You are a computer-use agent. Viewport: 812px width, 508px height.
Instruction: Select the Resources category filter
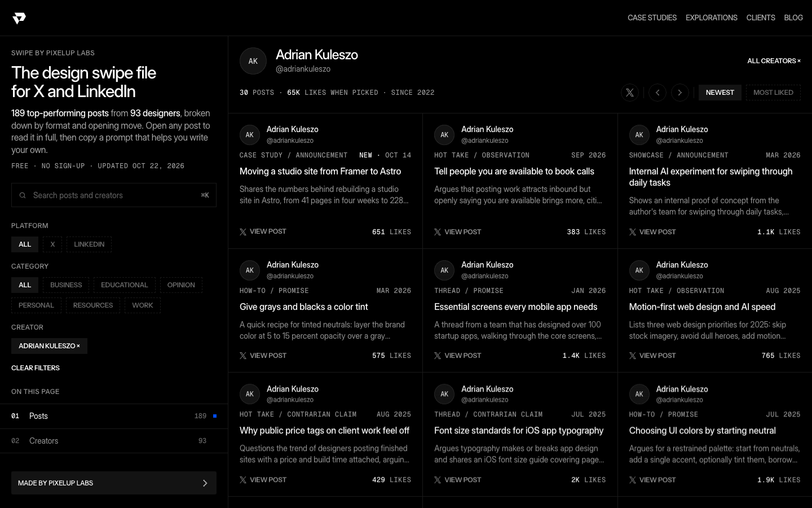point(93,305)
